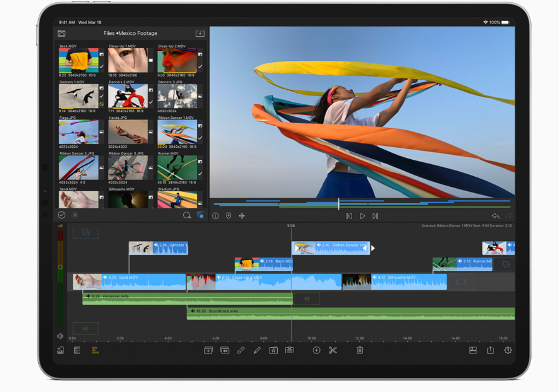559x392 pixels.
Task: Click the info icon below the preview
Action: click(x=215, y=216)
